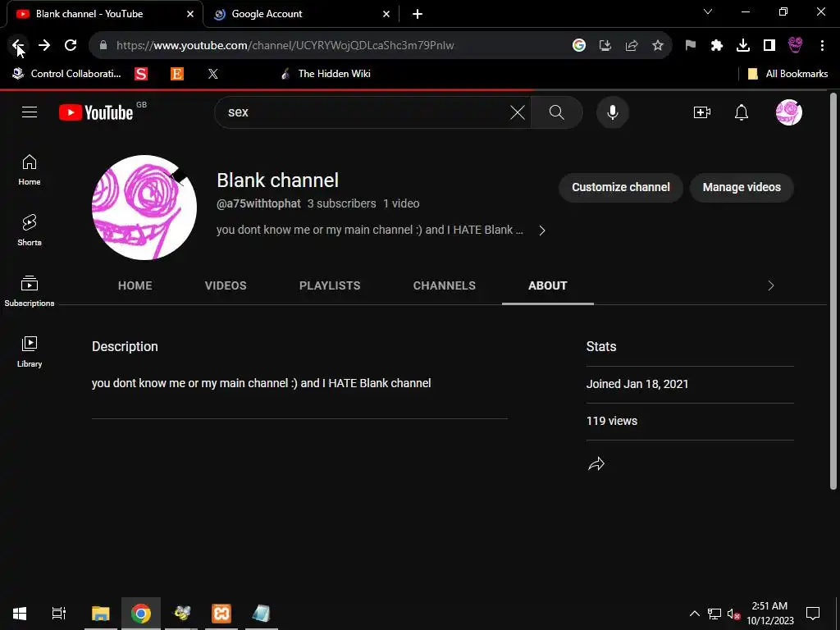
Task: Click the Manage videos button
Action: click(742, 188)
